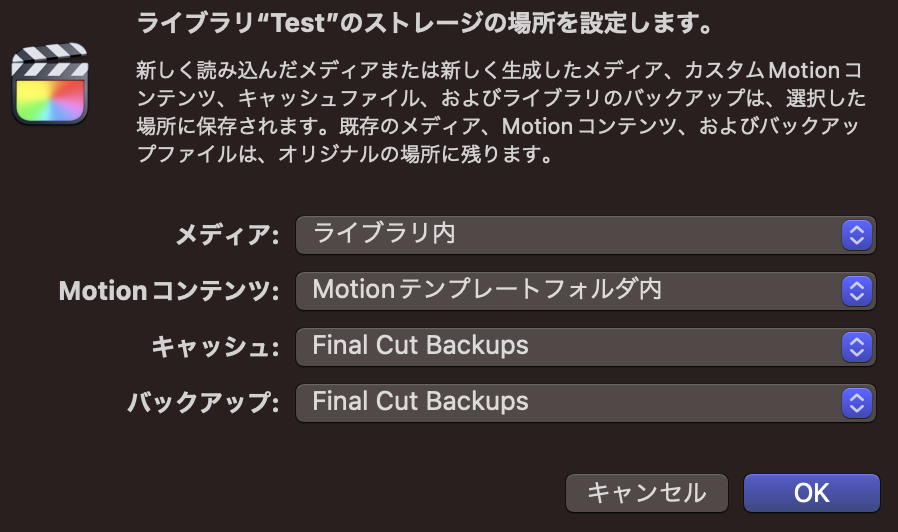Expand the バックアップ location dropdown

coord(585,403)
